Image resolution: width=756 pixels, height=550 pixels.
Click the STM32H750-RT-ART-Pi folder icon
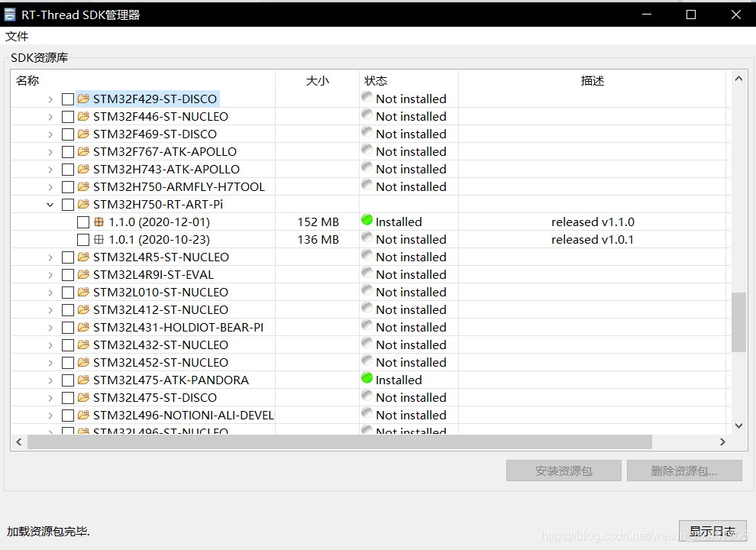(x=83, y=204)
